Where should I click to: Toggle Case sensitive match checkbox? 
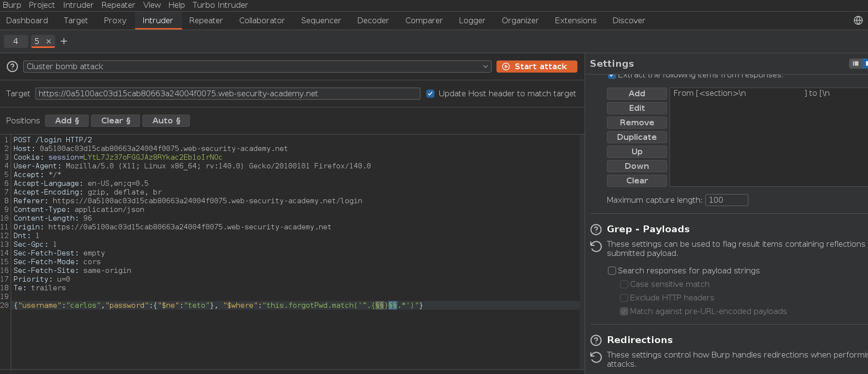click(624, 284)
